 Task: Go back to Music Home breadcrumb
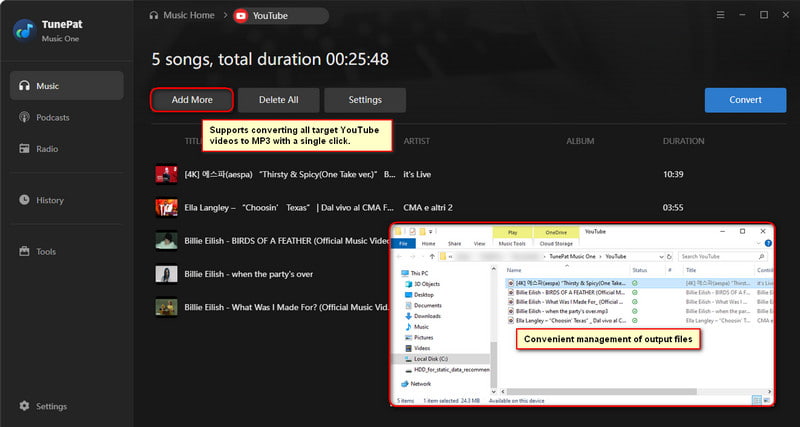(x=182, y=15)
